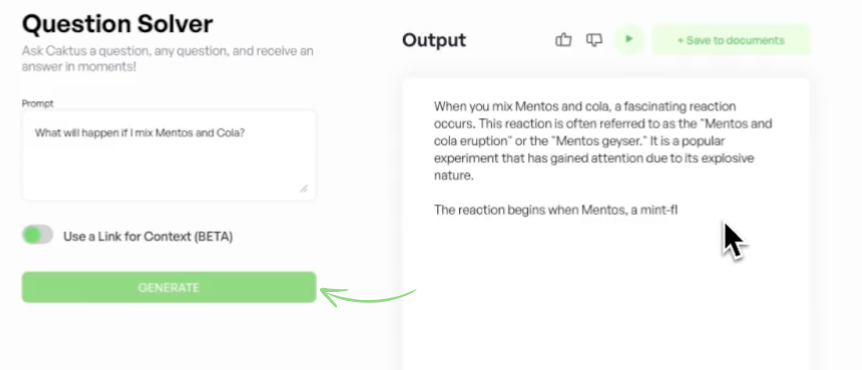Click the small 'Prompt' label
Viewport: 862px width, 370px height.
[x=38, y=103]
